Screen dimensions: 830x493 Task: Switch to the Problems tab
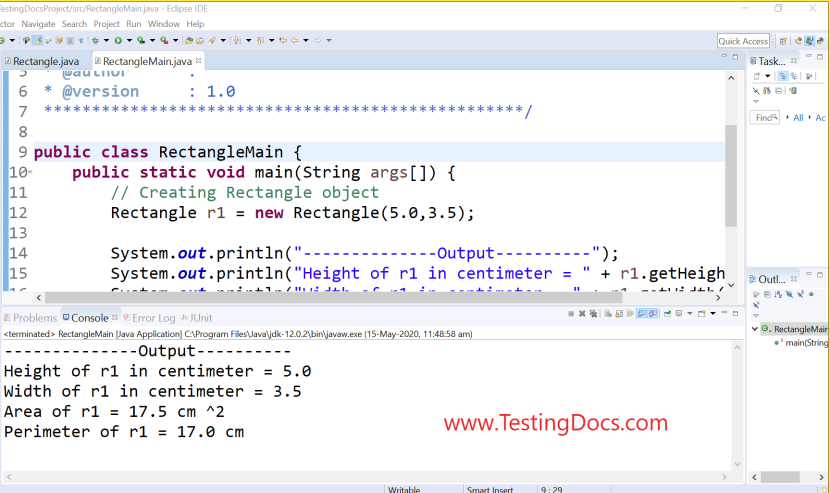pos(30,318)
